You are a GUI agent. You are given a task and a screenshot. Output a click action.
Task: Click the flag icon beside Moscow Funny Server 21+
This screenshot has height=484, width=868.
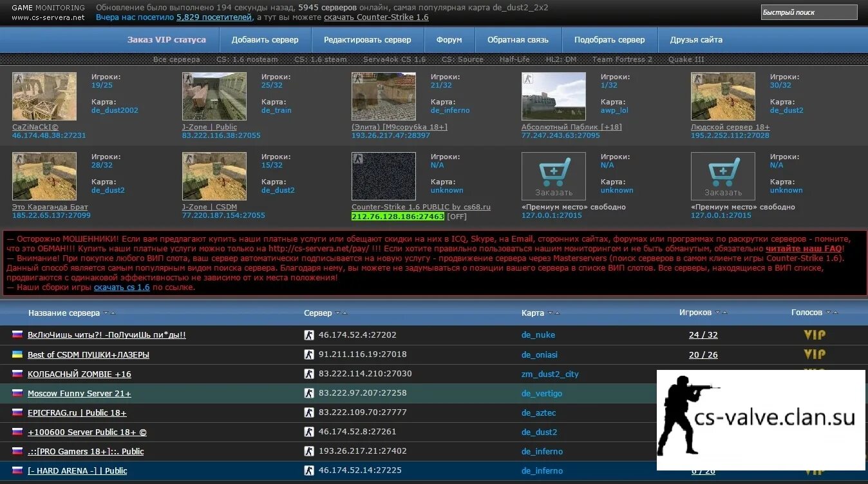click(x=17, y=393)
